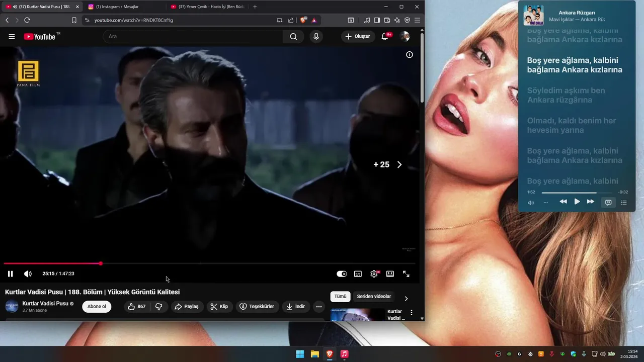
Task: Seek on the red YouTube progress bar
Action: click(209, 263)
